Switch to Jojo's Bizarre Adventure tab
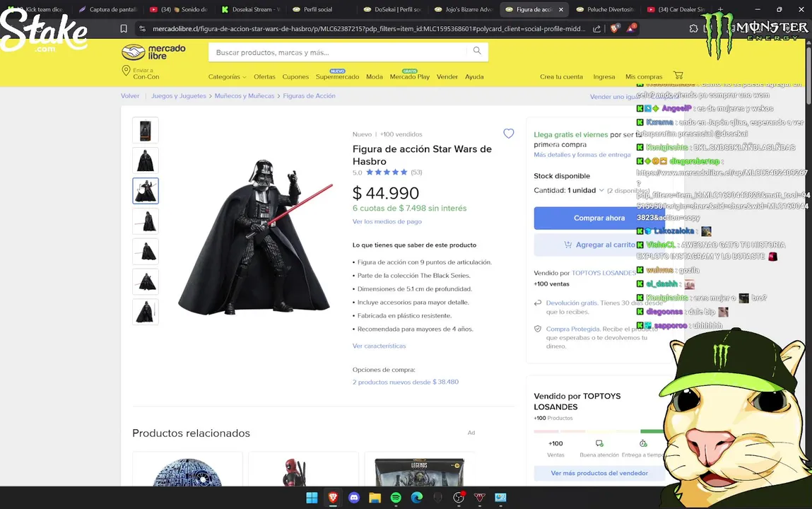The height and width of the screenshot is (509, 812). (x=464, y=9)
